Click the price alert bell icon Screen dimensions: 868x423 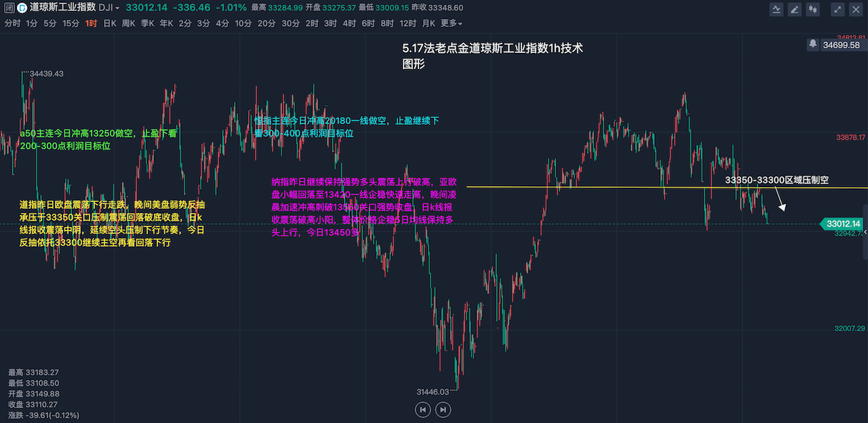812,44
